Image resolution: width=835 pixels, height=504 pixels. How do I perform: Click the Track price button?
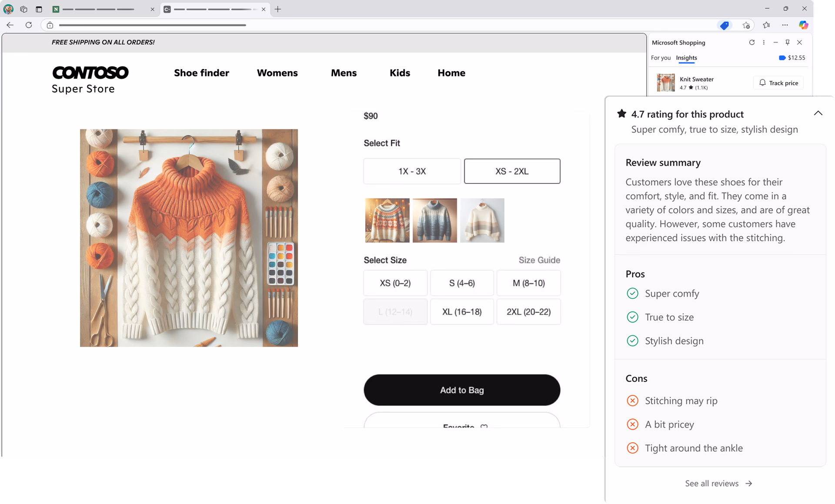[x=778, y=83]
